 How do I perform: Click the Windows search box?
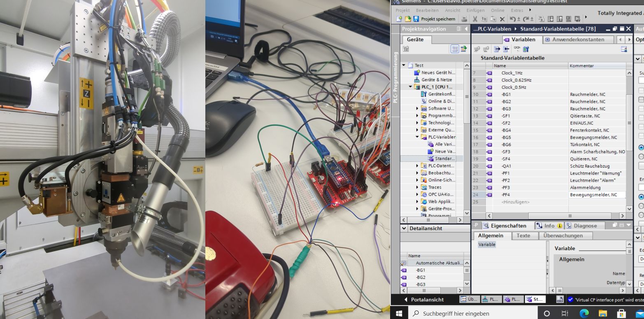click(x=472, y=314)
